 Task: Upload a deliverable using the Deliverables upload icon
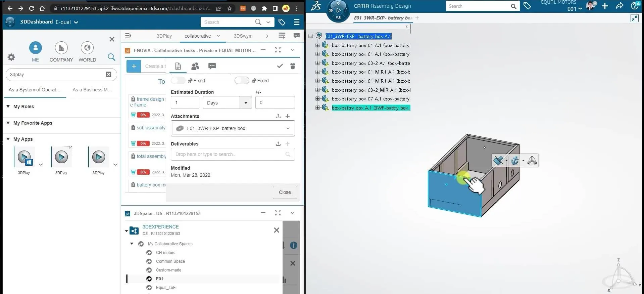tap(278, 144)
